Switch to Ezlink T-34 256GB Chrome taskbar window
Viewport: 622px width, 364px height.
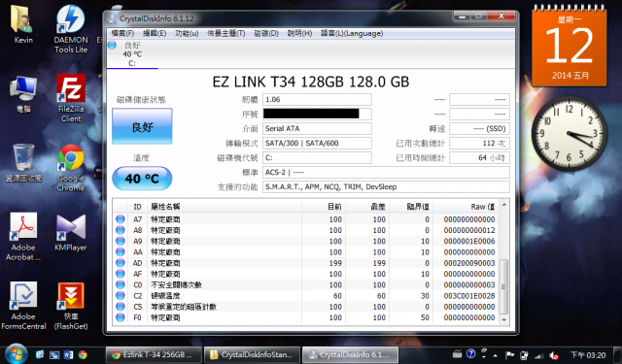(x=154, y=354)
